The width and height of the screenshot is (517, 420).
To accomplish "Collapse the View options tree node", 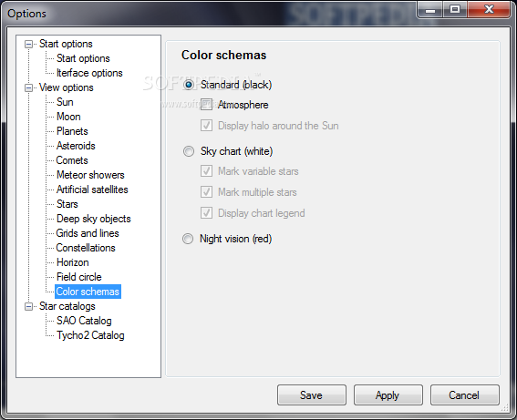I will click(x=28, y=88).
